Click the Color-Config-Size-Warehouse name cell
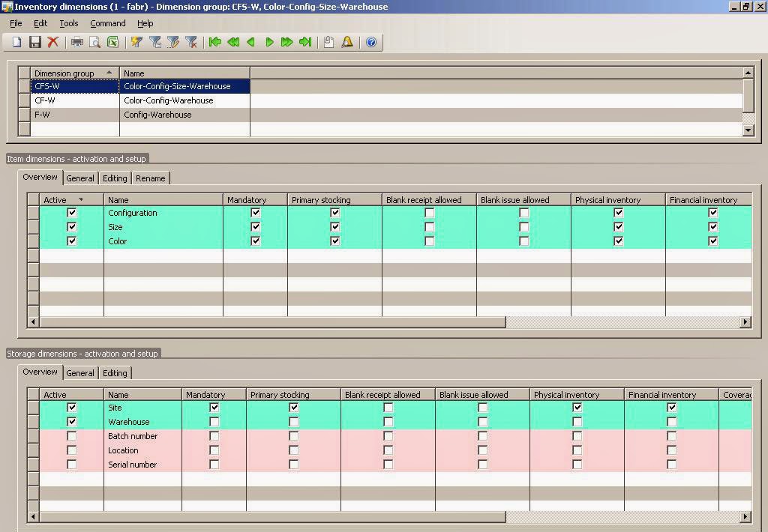 184,86
